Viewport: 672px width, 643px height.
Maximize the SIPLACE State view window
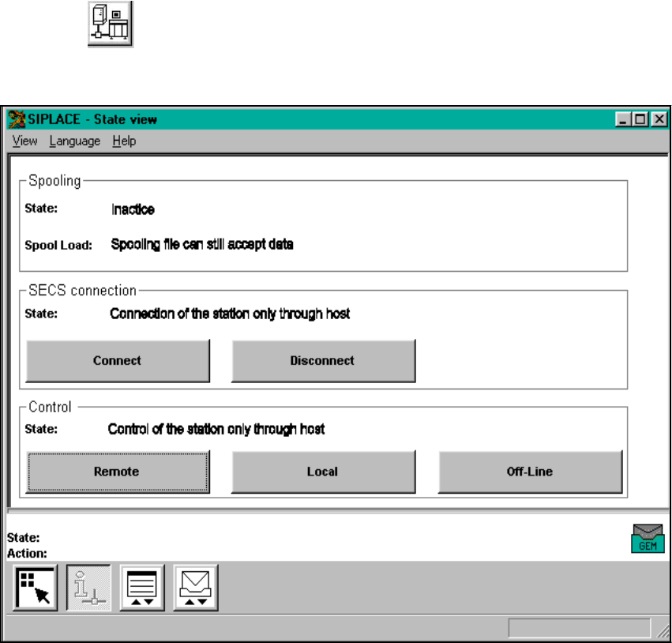point(640,119)
